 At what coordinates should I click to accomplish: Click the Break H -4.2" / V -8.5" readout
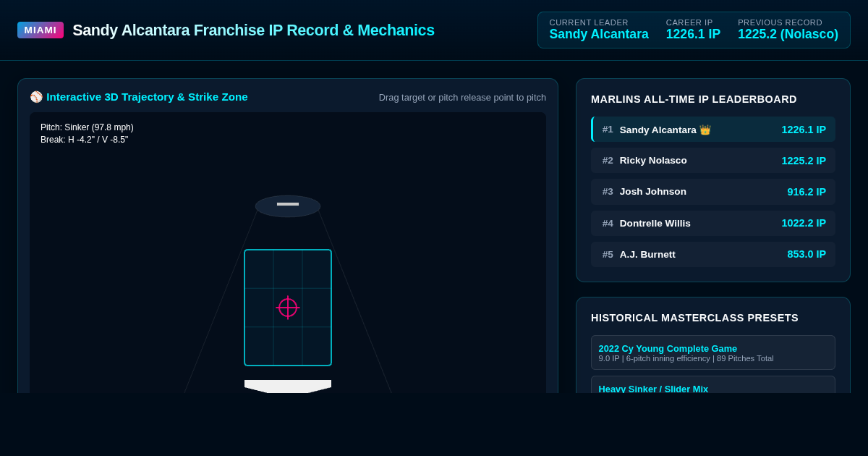(x=85, y=140)
